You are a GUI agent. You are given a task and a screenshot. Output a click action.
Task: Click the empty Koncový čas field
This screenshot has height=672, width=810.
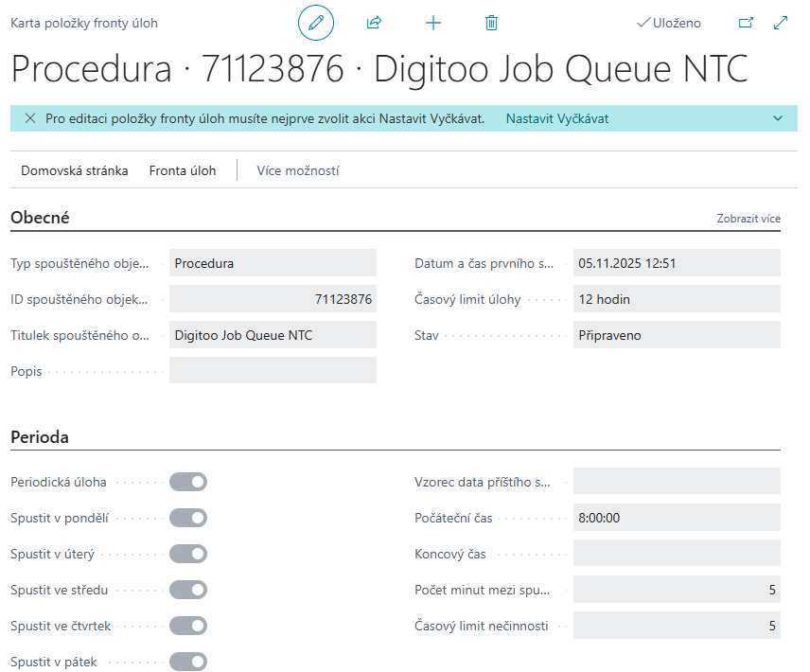coord(677,554)
